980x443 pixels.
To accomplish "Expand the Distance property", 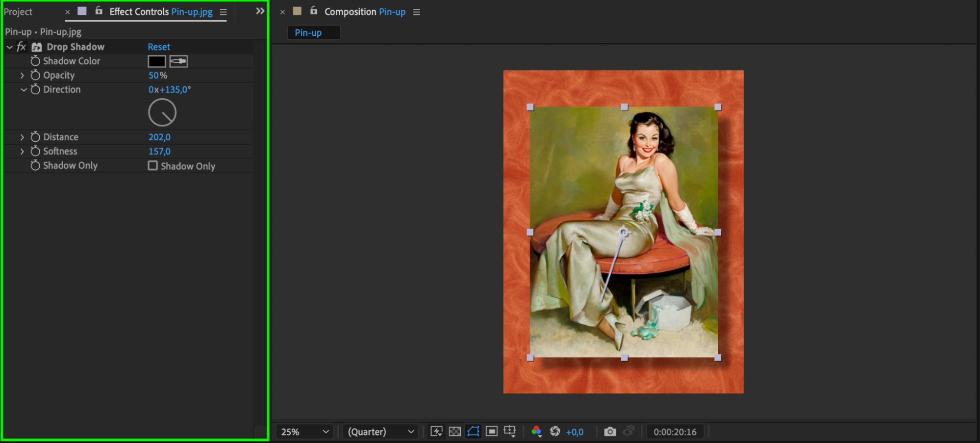I will pos(22,137).
